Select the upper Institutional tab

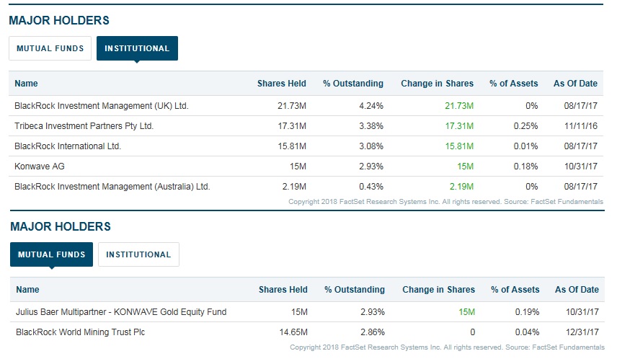coord(137,48)
